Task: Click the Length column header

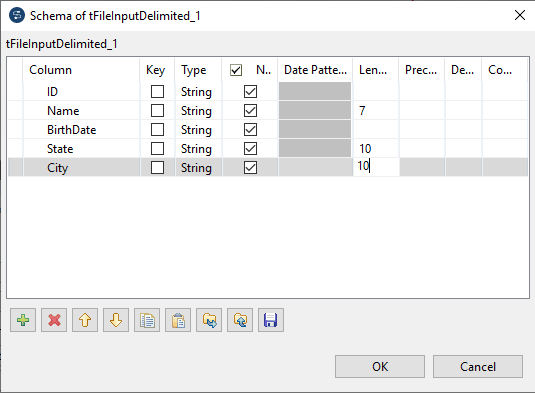Action: click(376, 70)
